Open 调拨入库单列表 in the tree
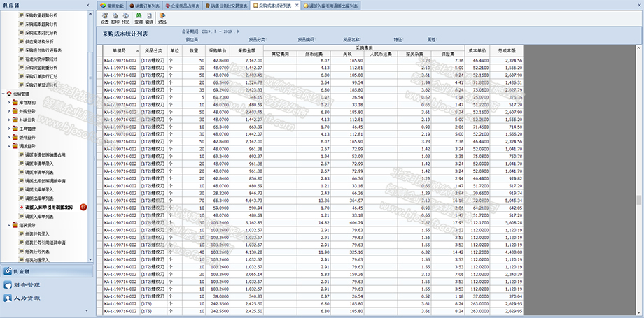Image resolution: width=644 pixels, height=318 pixels. point(39,216)
